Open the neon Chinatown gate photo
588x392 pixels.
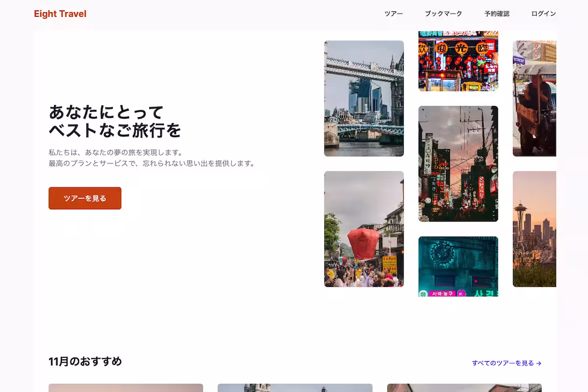click(458, 59)
